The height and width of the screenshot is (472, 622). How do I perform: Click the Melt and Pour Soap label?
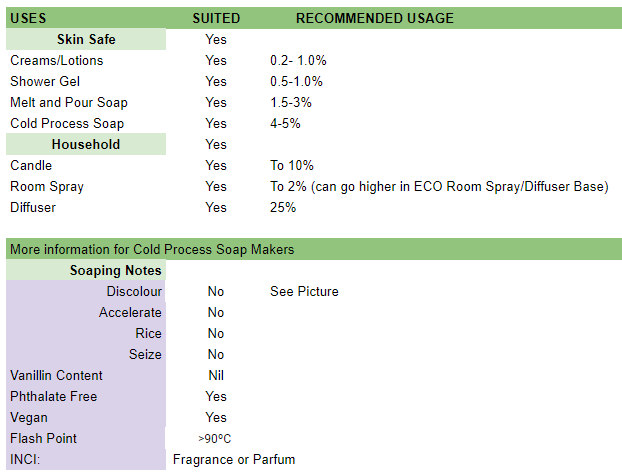pos(69,102)
